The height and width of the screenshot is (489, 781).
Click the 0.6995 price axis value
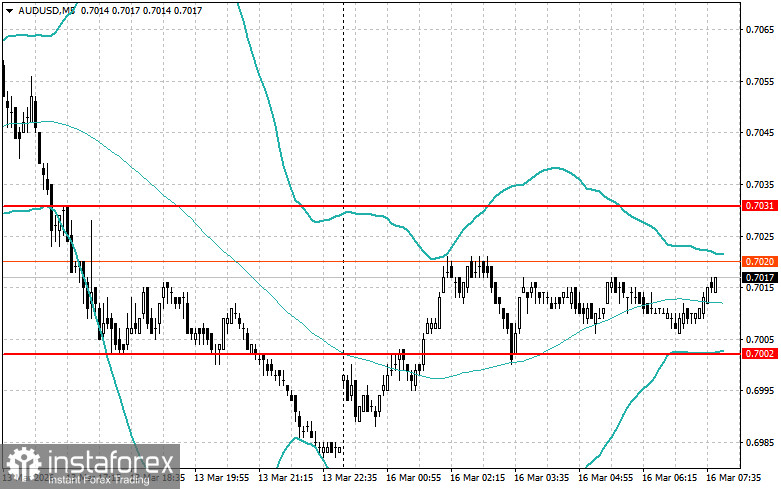(x=760, y=390)
